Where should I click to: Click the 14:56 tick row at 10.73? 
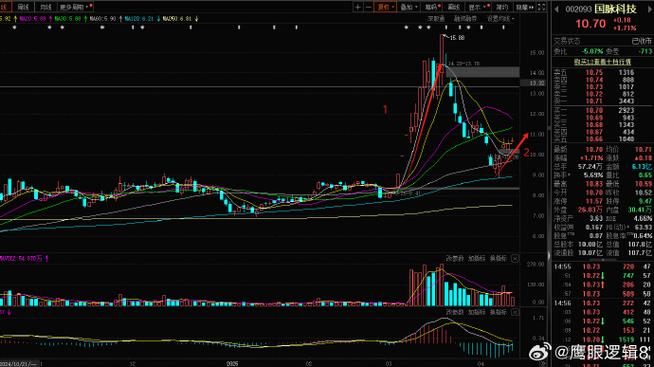tap(602, 303)
